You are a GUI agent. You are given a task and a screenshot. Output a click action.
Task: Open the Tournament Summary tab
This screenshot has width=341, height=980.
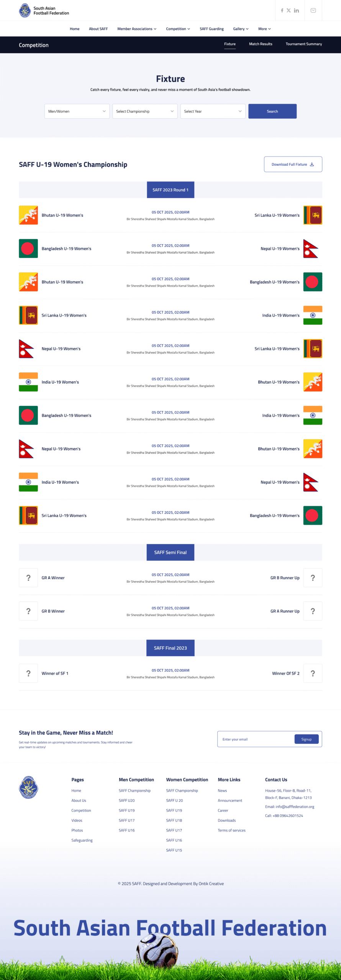(x=303, y=44)
